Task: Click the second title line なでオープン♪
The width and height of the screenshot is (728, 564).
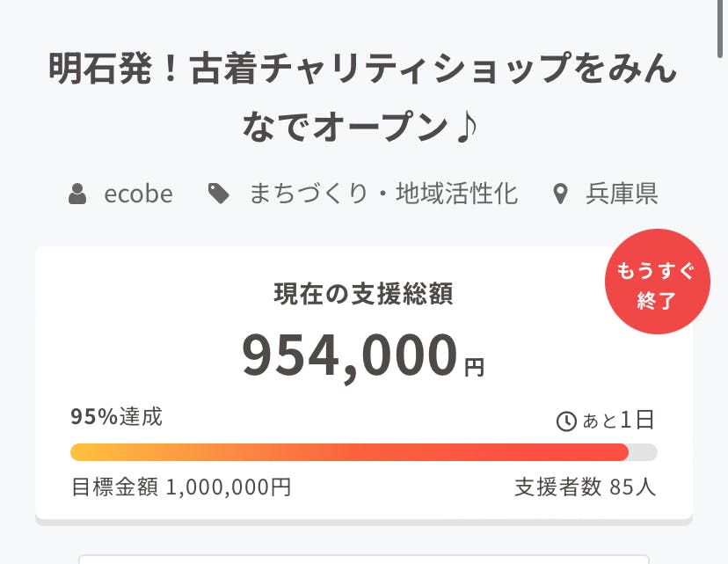Action: coord(362,128)
